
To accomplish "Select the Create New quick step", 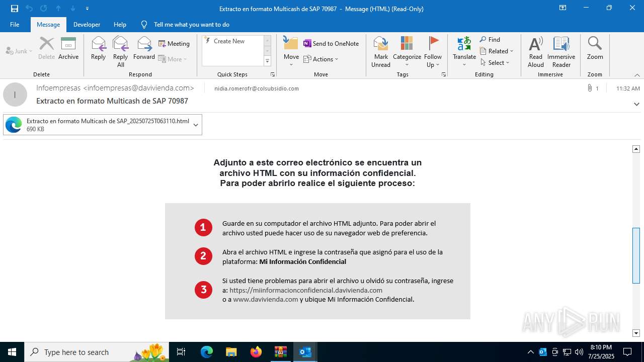I will click(229, 41).
